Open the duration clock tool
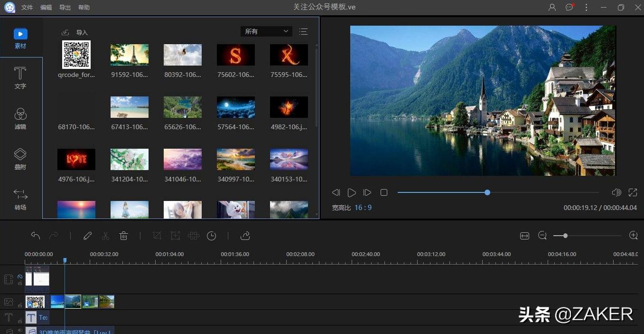The image size is (644, 334). coord(212,236)
